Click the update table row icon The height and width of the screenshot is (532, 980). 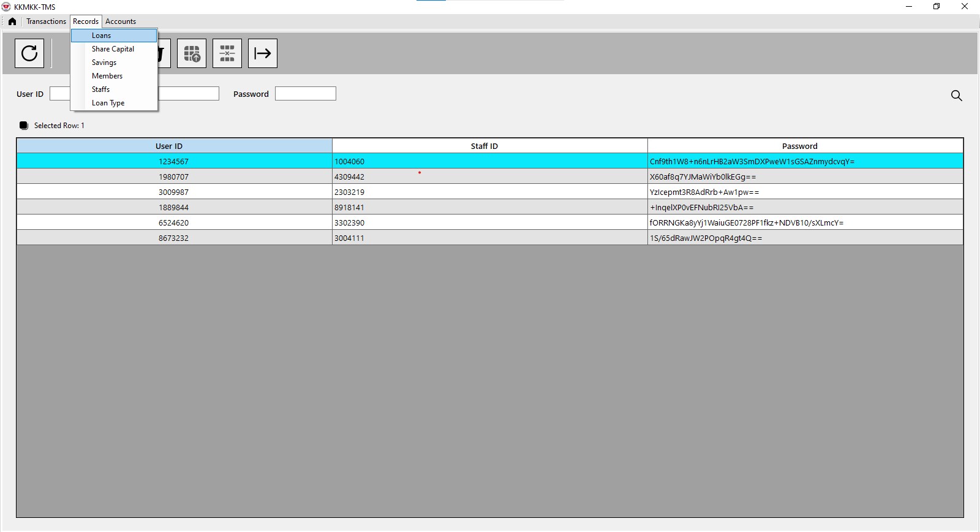[x=192, y=53]
